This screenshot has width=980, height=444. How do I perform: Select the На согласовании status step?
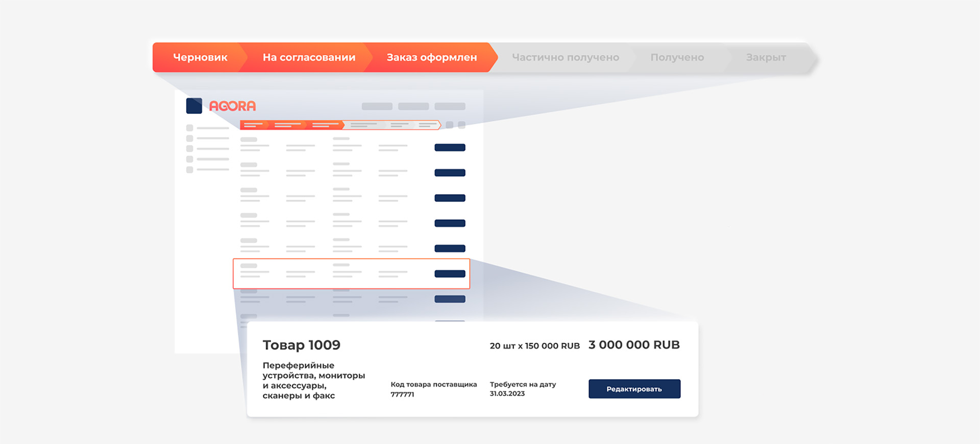tap(309, 57)
